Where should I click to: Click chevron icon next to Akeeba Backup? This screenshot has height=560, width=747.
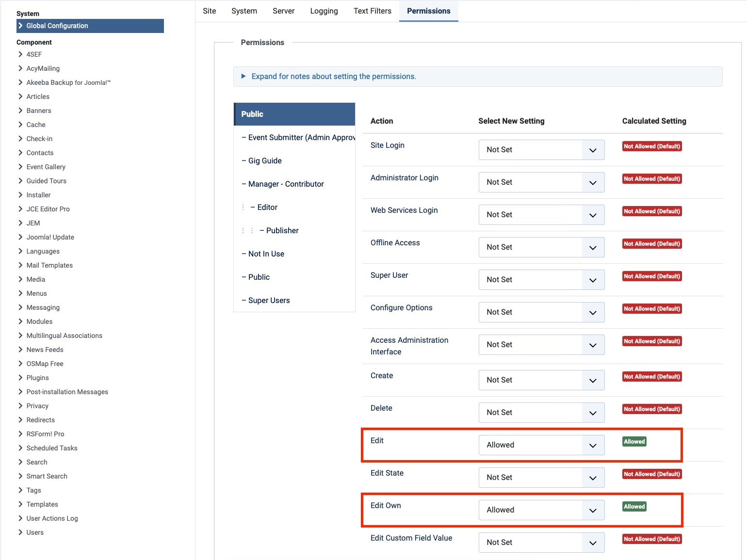pyautogui.click(x=20, y=82)
